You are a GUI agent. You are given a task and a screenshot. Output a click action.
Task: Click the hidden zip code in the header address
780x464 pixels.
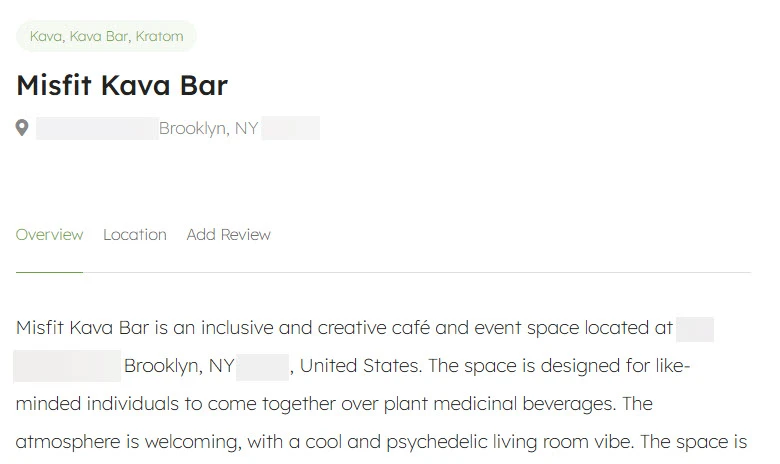tap(290, 128)
